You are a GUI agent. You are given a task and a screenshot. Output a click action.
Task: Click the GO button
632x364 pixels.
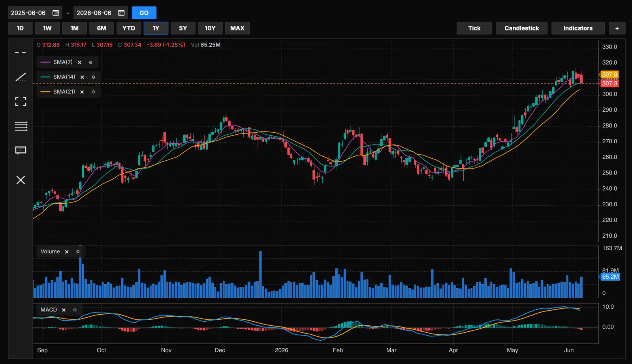(144, 13)
